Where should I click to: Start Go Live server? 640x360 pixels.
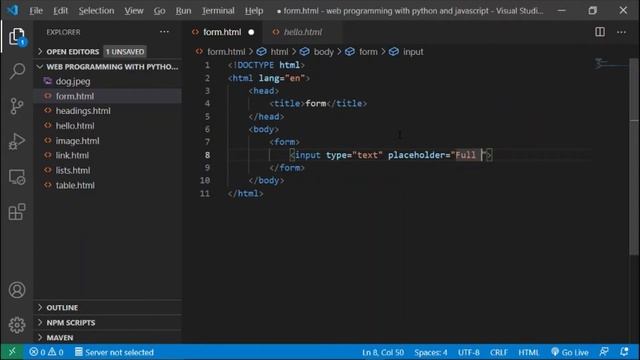(x=569, y=352)
